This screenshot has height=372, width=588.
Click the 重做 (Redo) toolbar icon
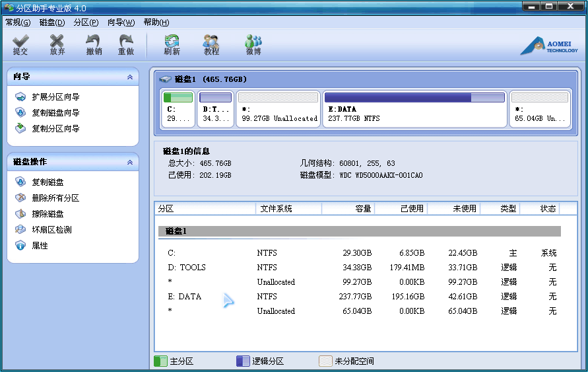tap(126, 45)
